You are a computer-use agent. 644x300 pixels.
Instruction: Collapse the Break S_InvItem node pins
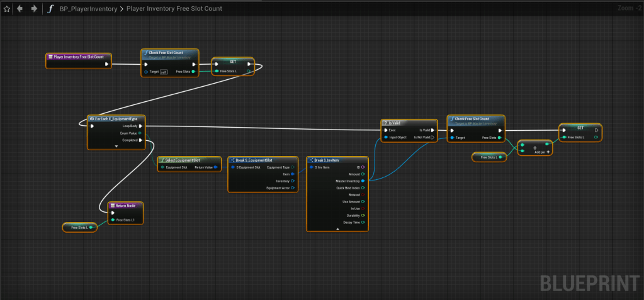click(x=337, y=229)
